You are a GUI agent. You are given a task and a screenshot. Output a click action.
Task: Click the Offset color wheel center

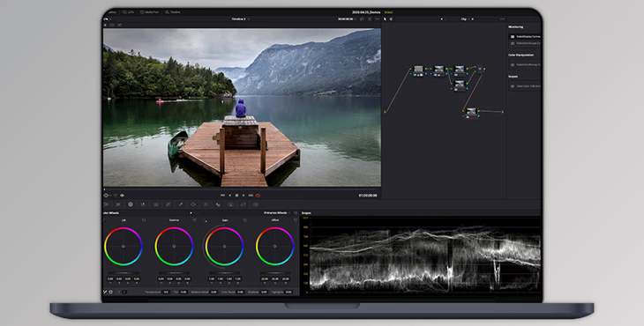coord(274,247)
